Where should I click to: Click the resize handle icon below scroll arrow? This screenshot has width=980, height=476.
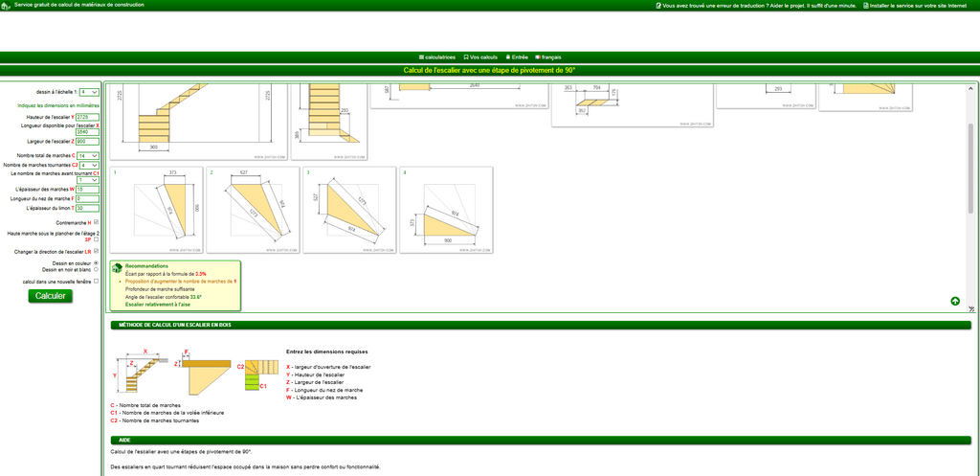coord(970,309)
